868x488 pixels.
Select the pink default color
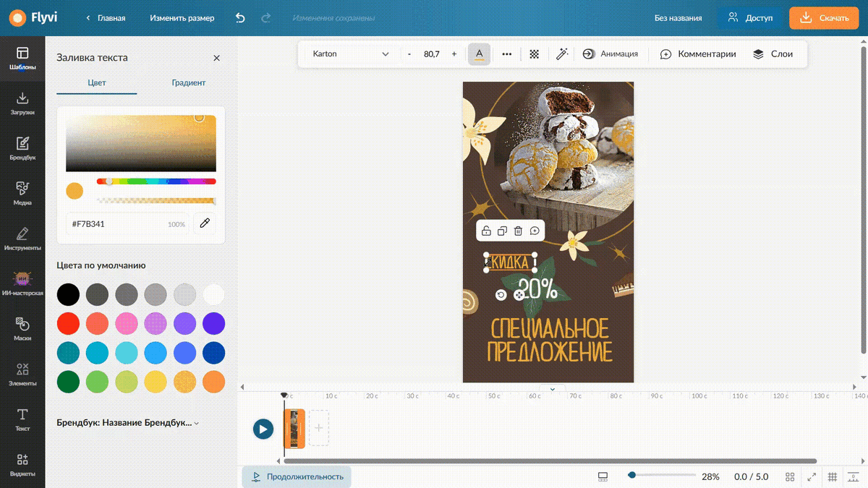click(127, 323)
